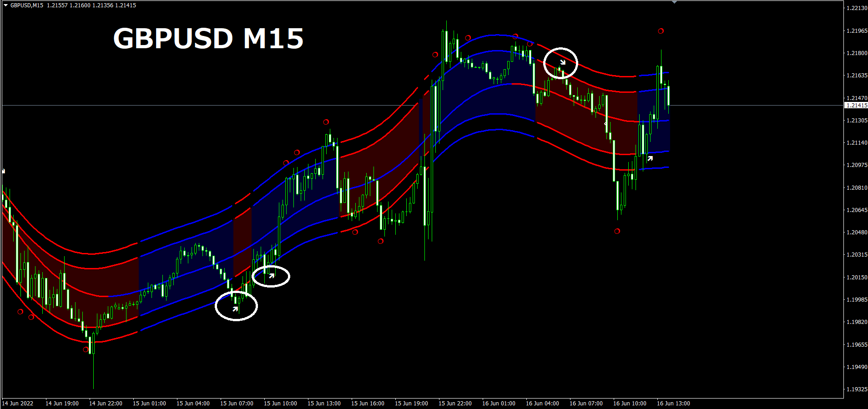Image resolution: width=868 pixels, height=409 pixels.
Task: Click the 1.21470 price axis label
Action: point(857,98)
